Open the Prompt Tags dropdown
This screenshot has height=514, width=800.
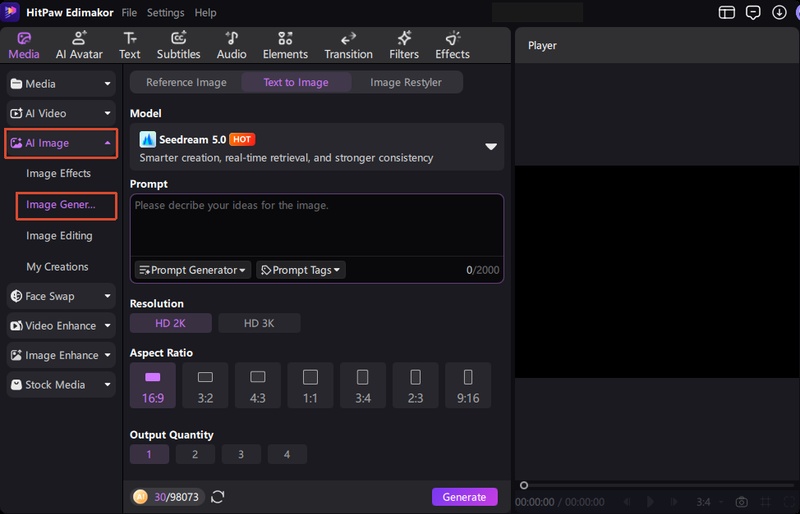[x=301, y=270]
